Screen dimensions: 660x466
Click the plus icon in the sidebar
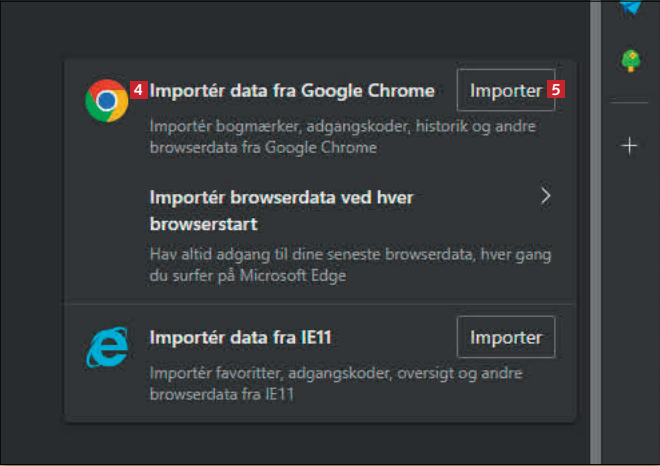630,146
